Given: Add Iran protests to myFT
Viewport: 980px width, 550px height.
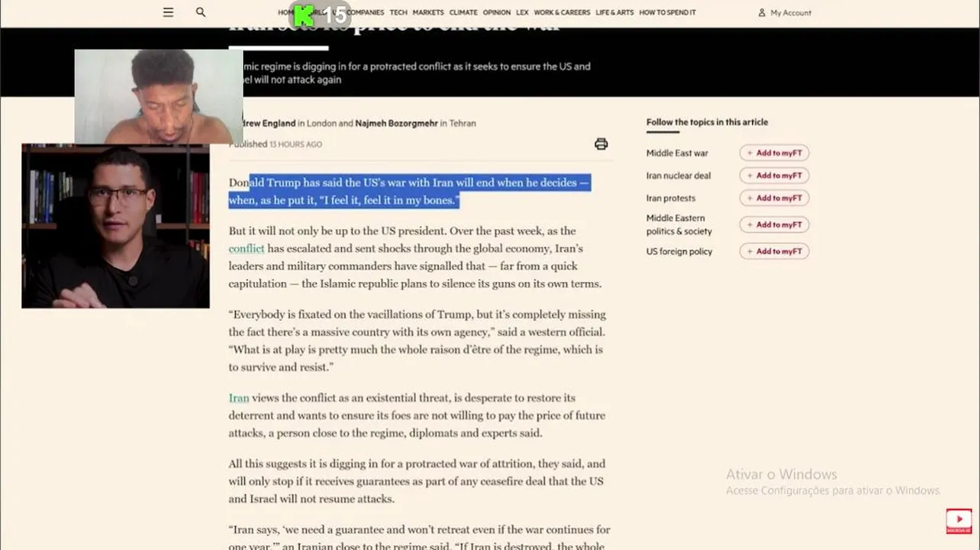Looking at the screenshot, I should pos(774,198).
